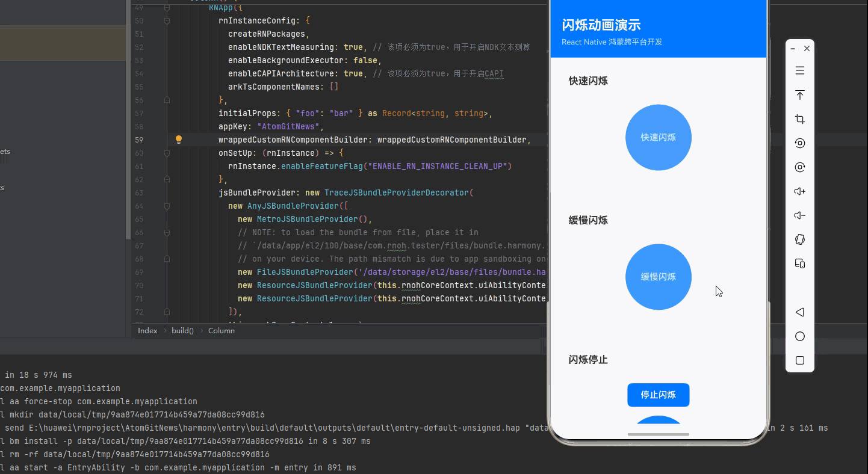Click the "ENABLE_RN_INSTANCE_CLEAN_UP" string
The image size is (868, 474).
(x=439, y=166)
